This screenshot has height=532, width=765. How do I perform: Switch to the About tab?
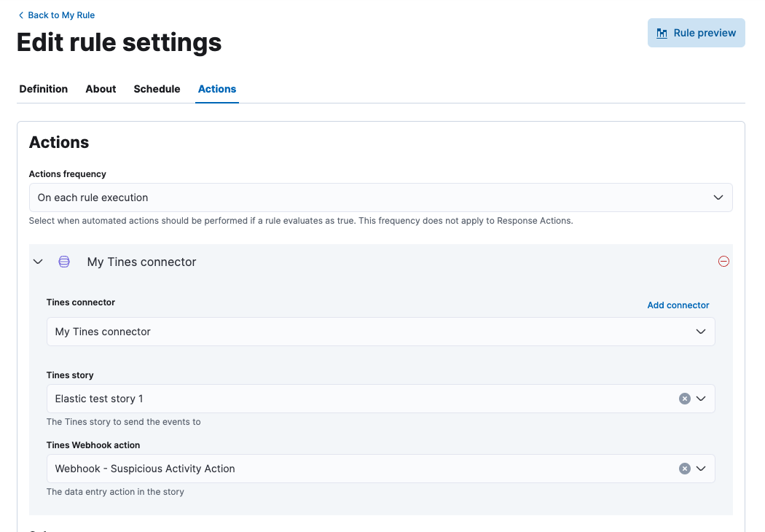[101, 89]
